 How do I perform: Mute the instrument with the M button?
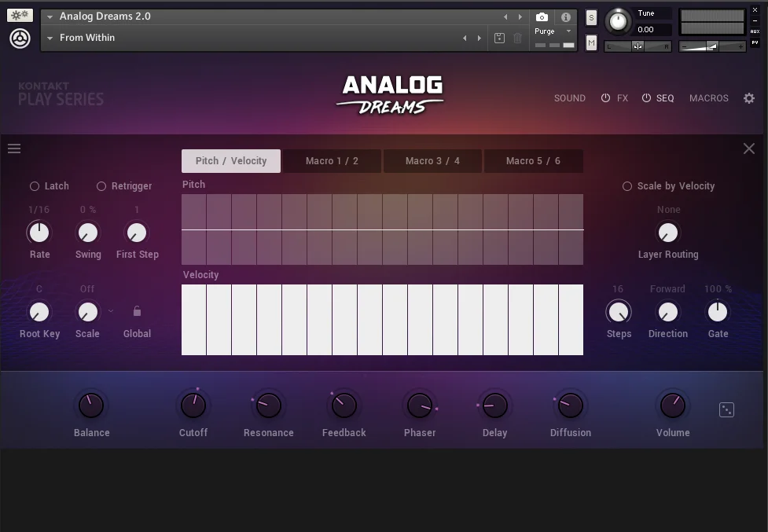[x=591, y=42]
